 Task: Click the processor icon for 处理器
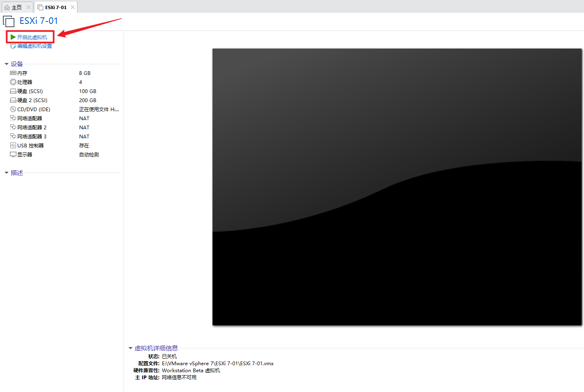(13, 82)
